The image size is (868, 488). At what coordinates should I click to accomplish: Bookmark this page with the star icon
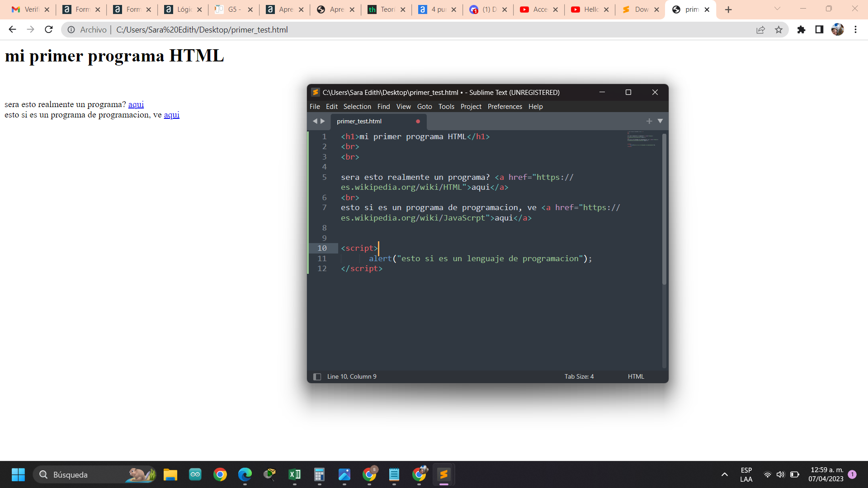(778, 30)
